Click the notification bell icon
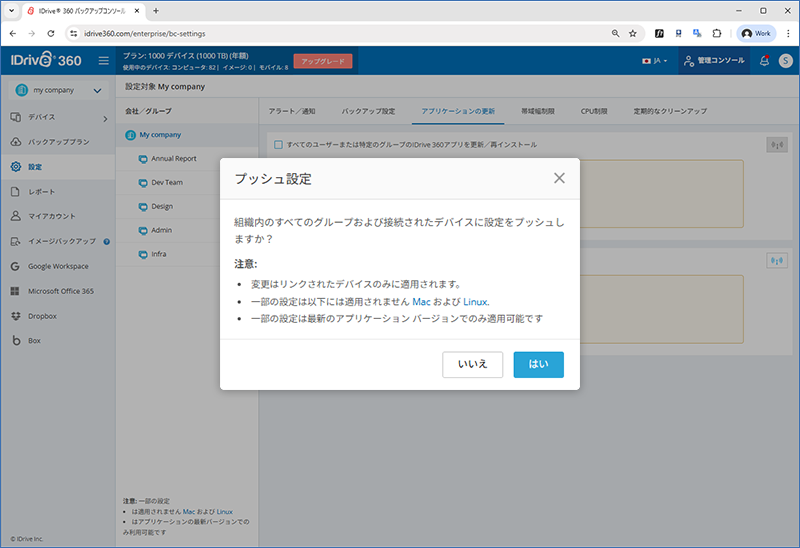The width and height of the screenshot is (800, 548). [x=765, y=61]
